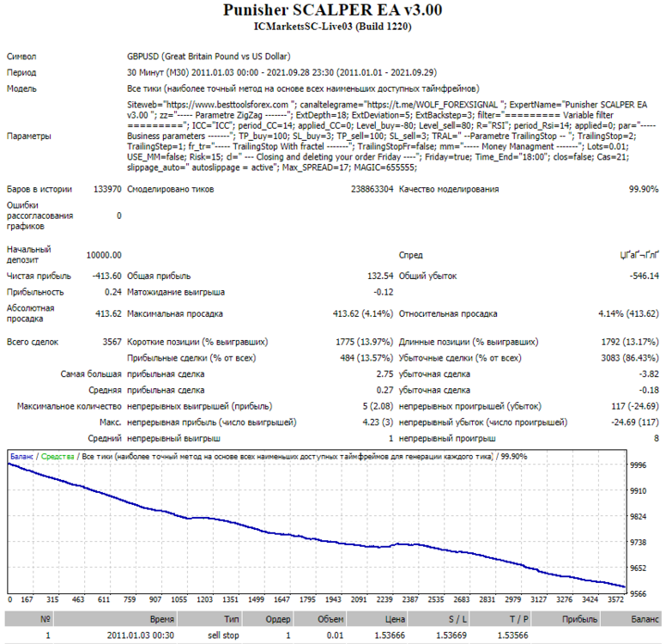
Task: Click the 'Баров в истории' value 133970
Action: (x=107, y=189)
